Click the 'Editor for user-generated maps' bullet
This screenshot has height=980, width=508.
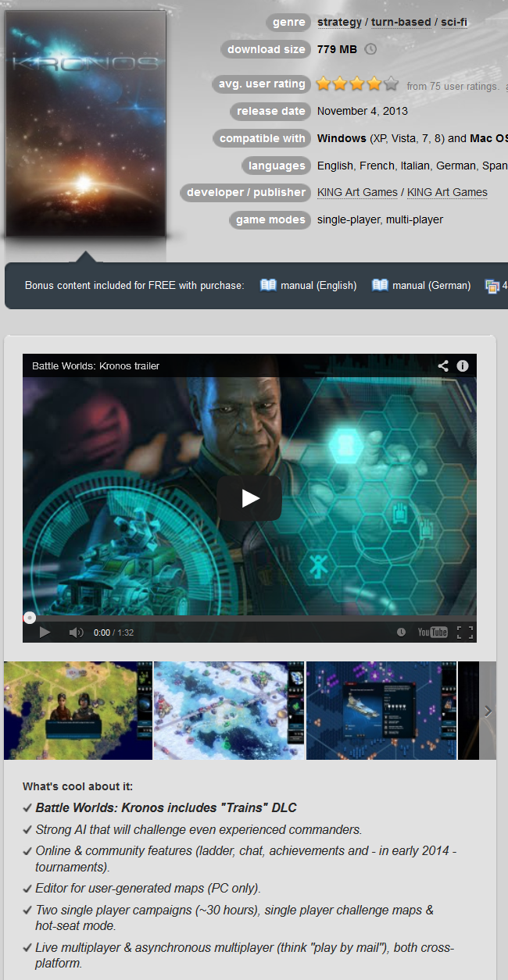coord(148,889)
